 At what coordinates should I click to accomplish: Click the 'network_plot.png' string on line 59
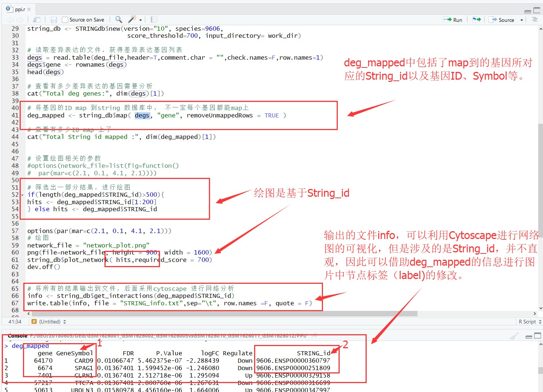point(116,245)
